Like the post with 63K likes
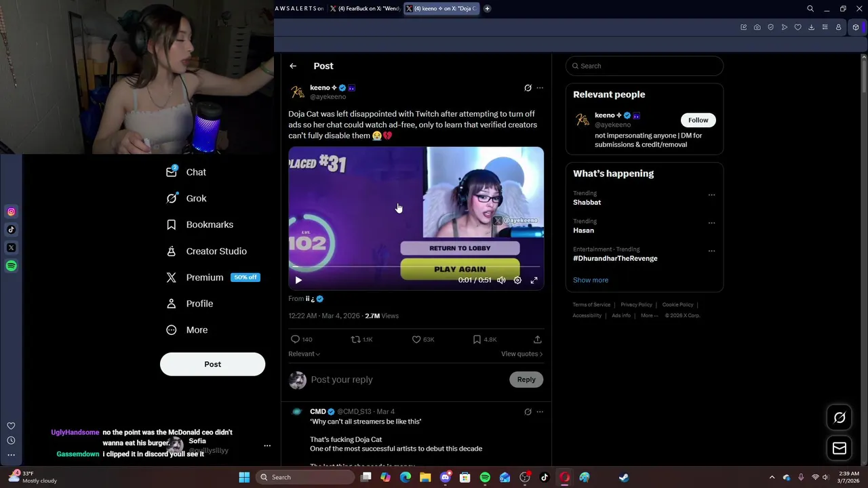Screen dimensions: 868x488 click(x=423, y=339)
